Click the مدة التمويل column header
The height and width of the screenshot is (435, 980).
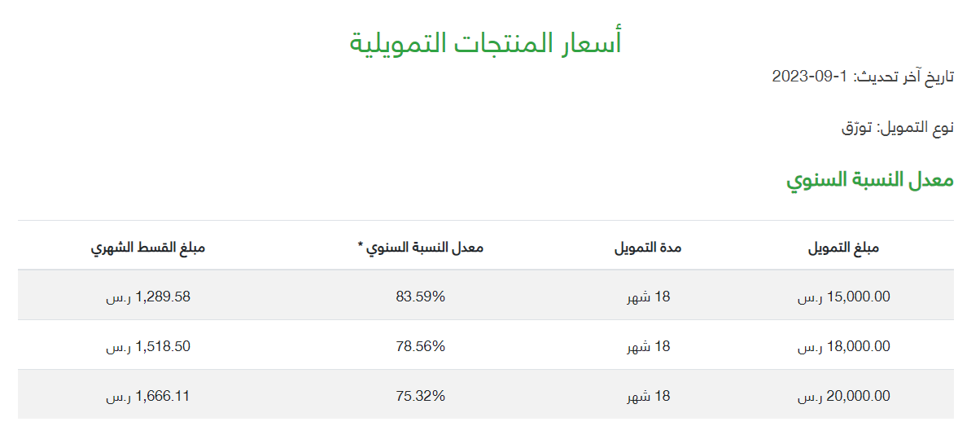pos(648,248)
